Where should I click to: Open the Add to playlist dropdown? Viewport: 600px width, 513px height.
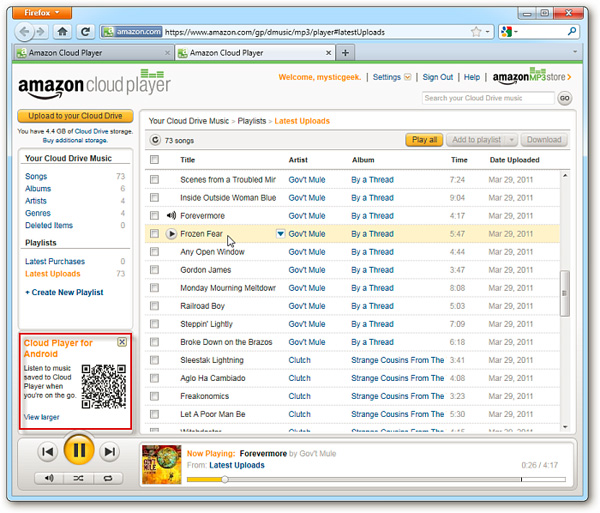511,140
